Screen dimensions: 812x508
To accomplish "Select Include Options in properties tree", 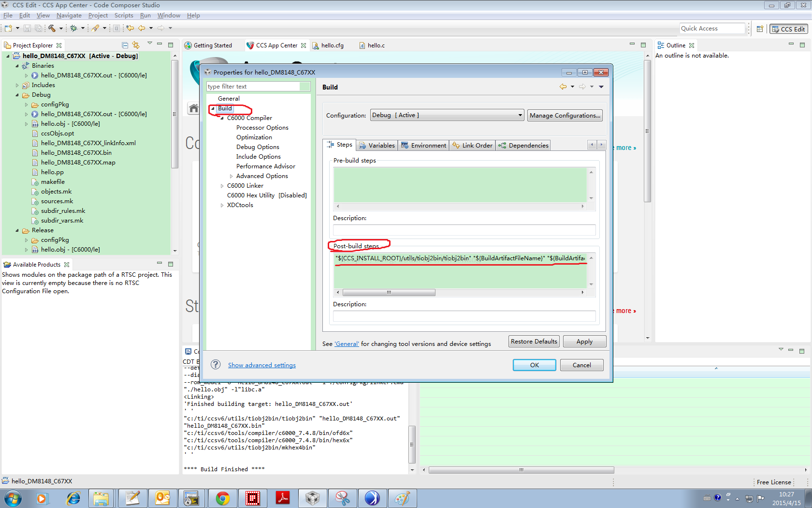I will click(258, 156).
